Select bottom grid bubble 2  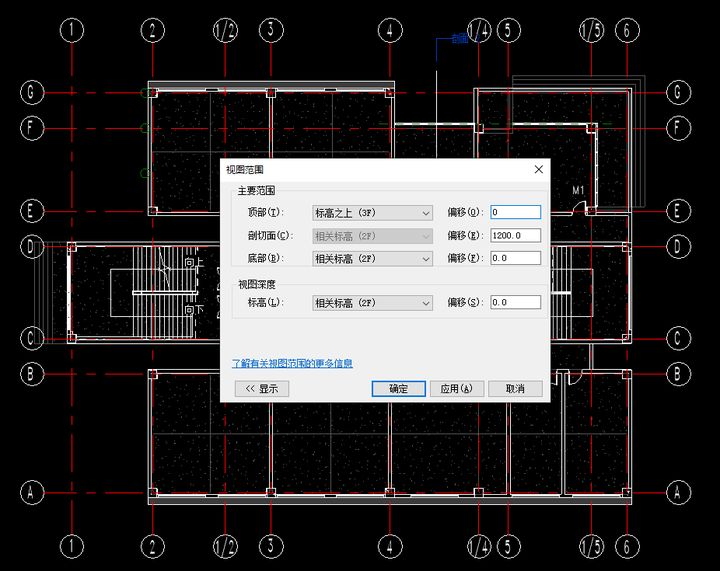point(152,546)
